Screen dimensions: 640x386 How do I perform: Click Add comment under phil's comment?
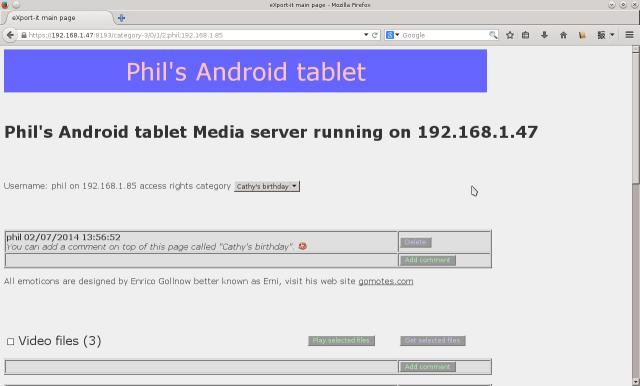click(427, 260)
